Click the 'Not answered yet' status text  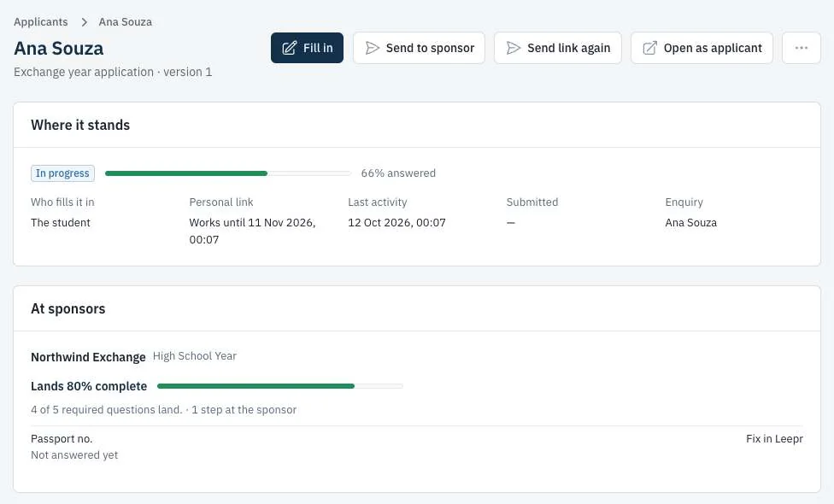point(74,455)
